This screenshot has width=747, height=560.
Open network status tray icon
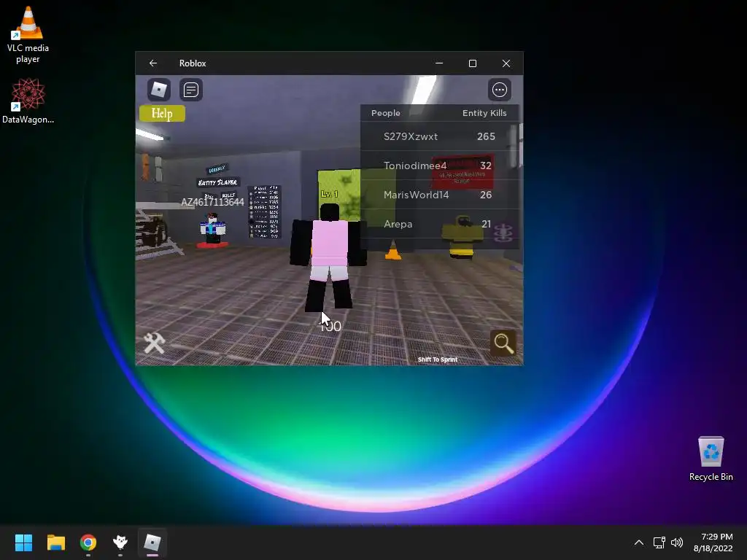pyautogui.click(x=659, y=542)
